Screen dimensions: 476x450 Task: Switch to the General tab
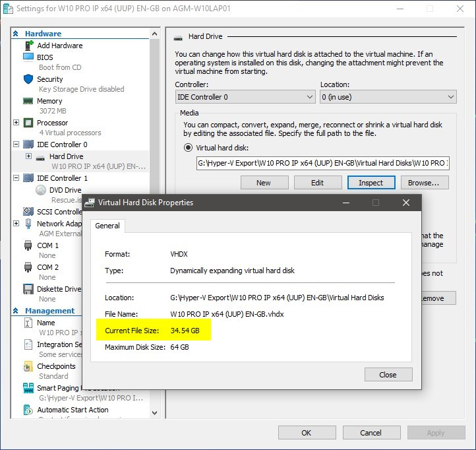pyautogui.click(x=107, y=226)
